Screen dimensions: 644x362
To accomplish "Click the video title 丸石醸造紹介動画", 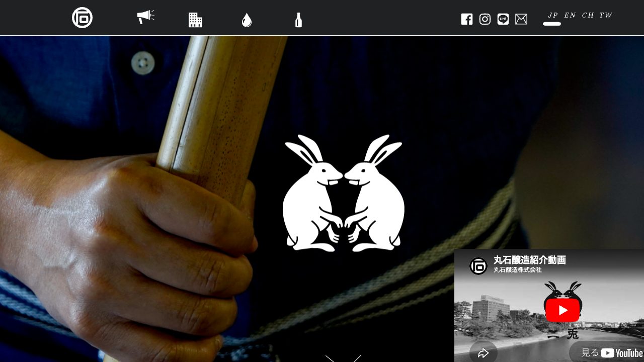I will click(x=530, y=260).
